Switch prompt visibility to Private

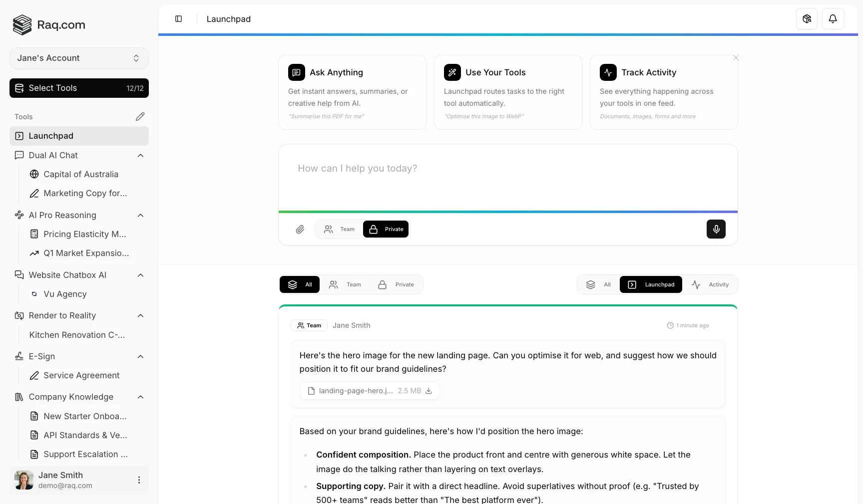coord(386,229)
